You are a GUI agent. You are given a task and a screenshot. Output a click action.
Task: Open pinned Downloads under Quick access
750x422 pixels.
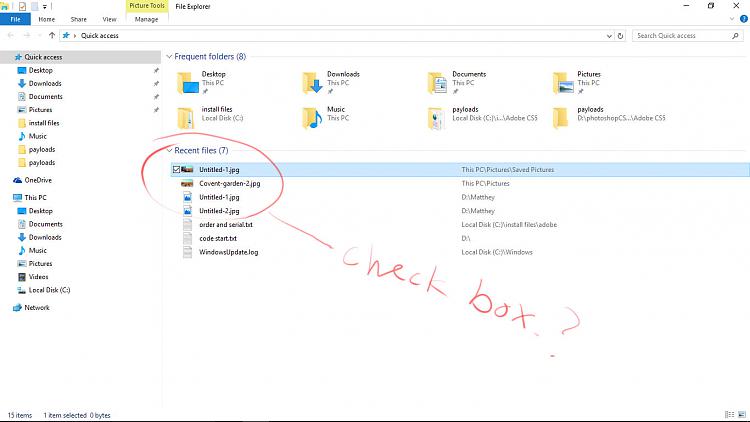[45, 83]
